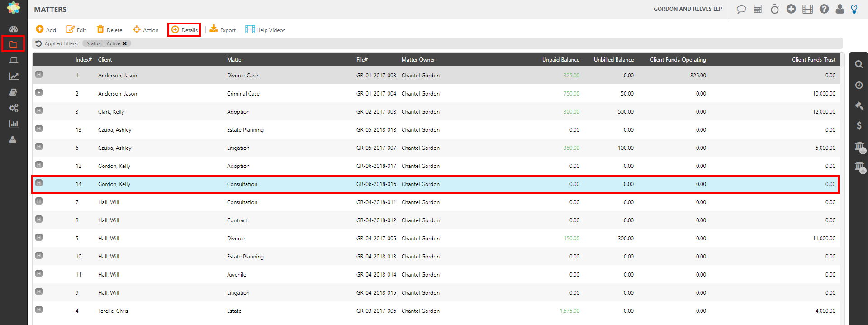Click the Add button
The height and width of the screenshot is (325, 868).
click(x=46, y=30)
